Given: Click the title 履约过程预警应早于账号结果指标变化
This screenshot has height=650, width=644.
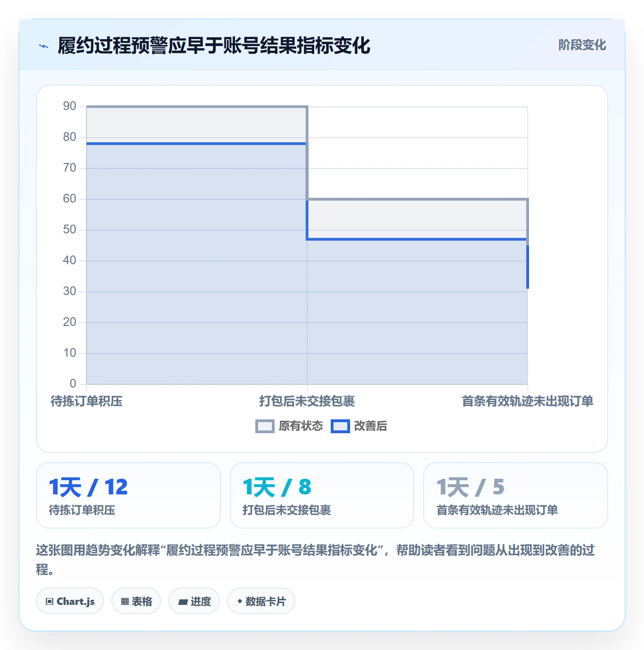Looking at the screenshot, I should click(x=214, y=46).
